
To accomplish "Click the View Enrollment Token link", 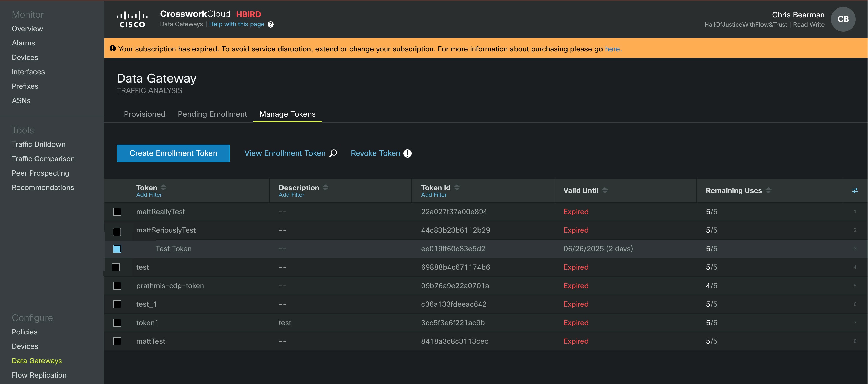I will coord(285,153).
